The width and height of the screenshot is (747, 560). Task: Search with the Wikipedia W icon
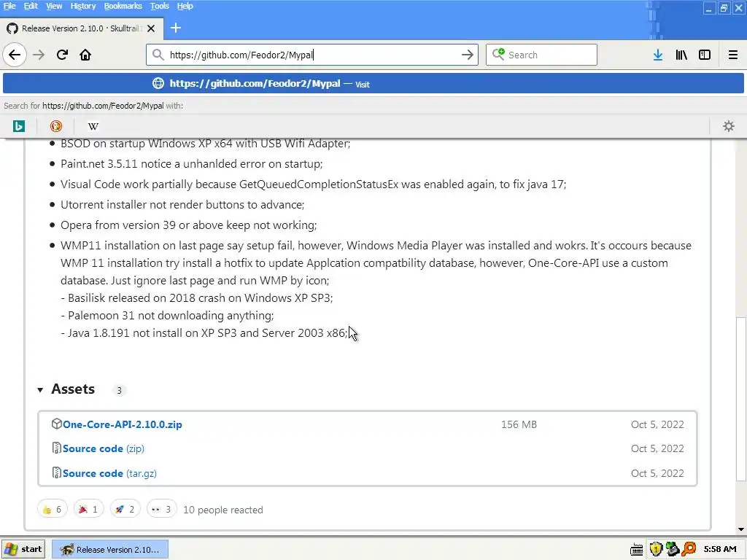pos(93,126)
